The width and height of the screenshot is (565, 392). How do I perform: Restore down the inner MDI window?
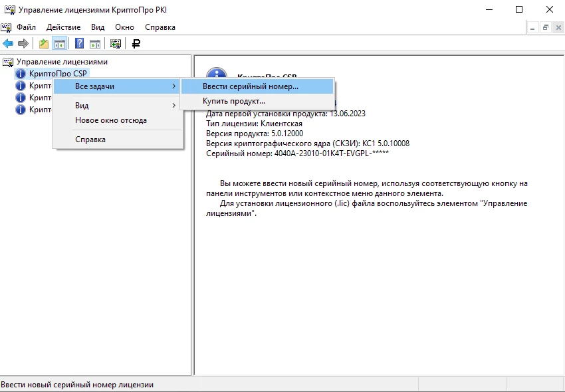pos(546,27)
